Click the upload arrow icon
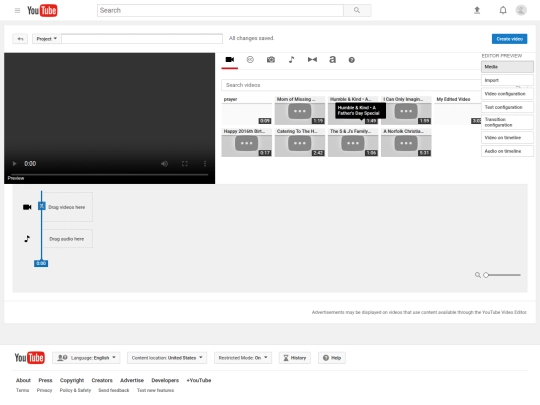This screenshot has width=540, height=405. click(477, 10)
